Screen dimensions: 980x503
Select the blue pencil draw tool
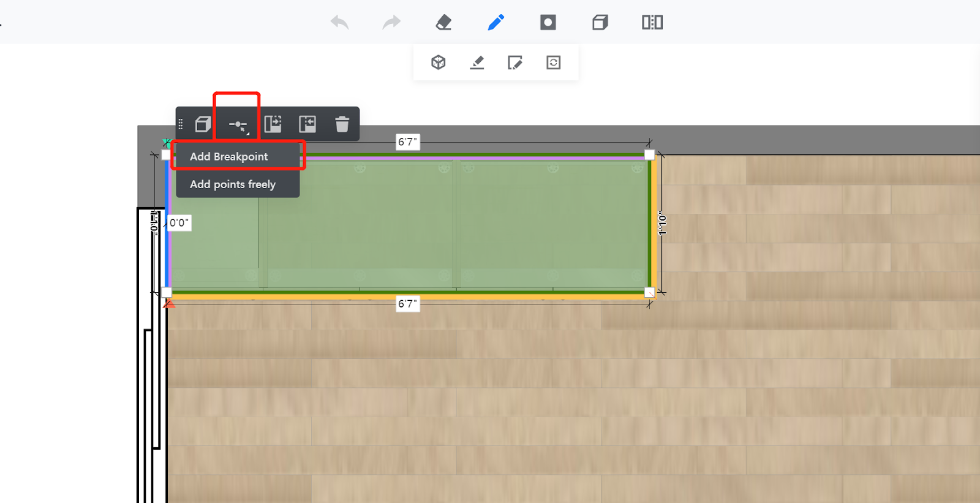[x=496, y=23]
